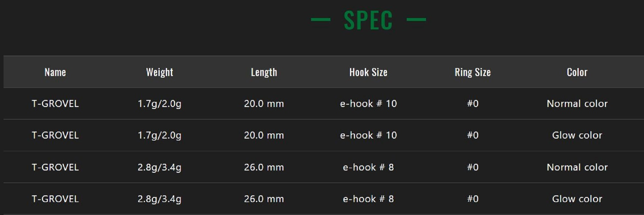This screenshot has height=215, width=644.
Task: Click Normal color in third row
Action: [x=577, y=167]
